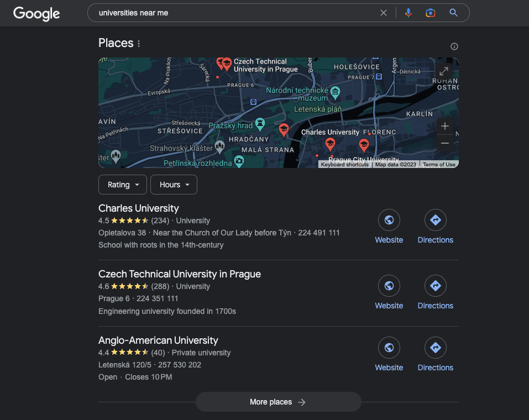Click the Pražský hrad landmark marker
This screenshot has width=529, height=420.
260,123
